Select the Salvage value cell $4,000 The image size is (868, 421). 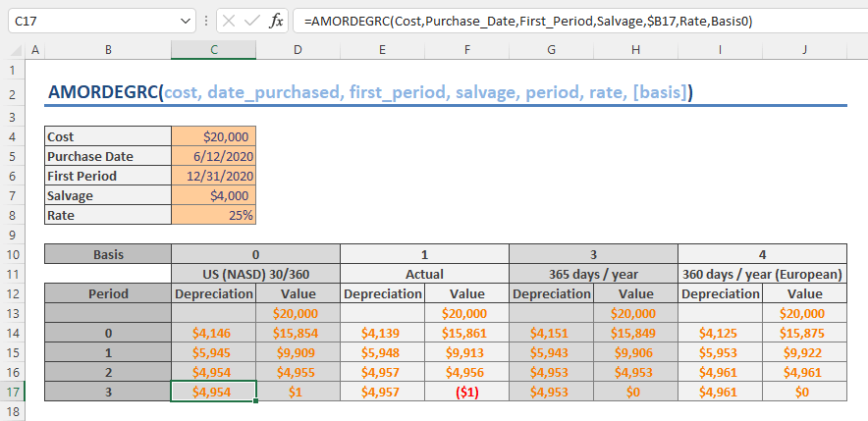(x=213, y=195)
